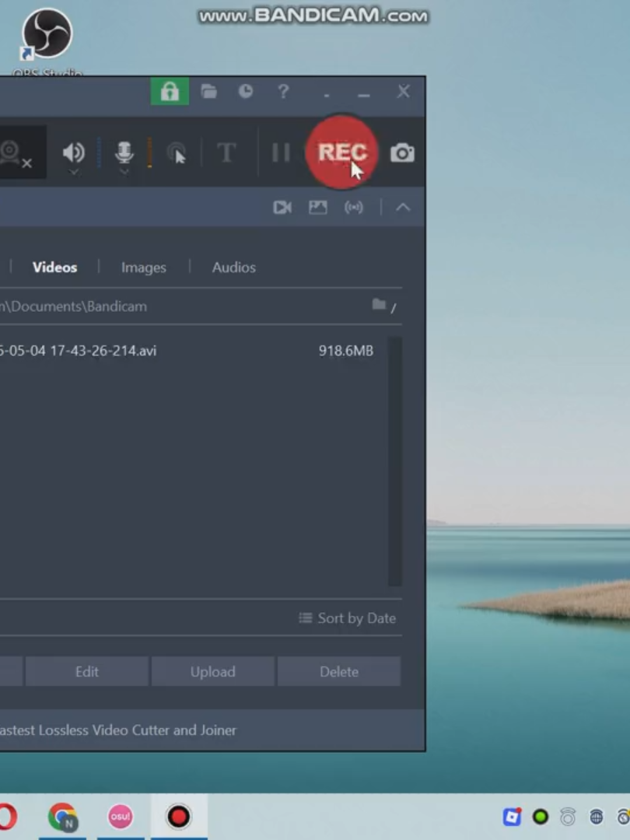The height and width of the screenshot is (840, 630).
Task: Open the scheduled recording clock icon
Action: (x=245, y=92)
